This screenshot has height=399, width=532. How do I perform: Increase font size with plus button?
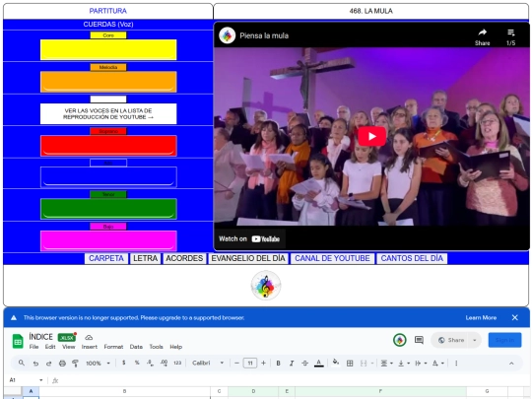coord(263,363)
